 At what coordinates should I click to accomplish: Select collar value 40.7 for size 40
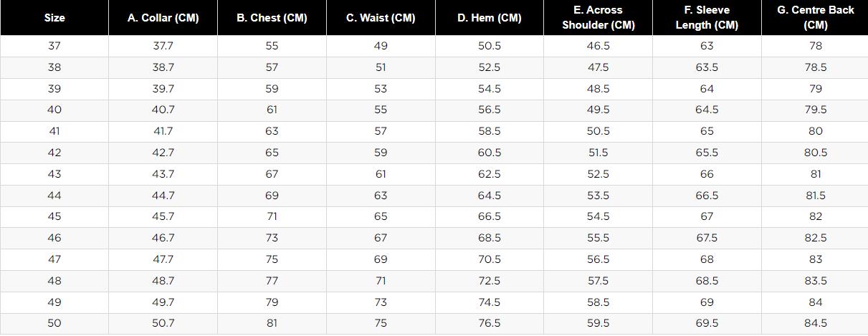click(163, 110)
